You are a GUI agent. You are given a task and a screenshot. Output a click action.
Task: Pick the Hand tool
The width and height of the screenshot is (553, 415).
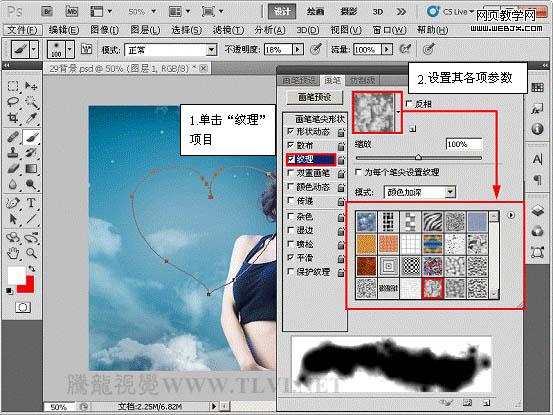[x=13, y=253]
